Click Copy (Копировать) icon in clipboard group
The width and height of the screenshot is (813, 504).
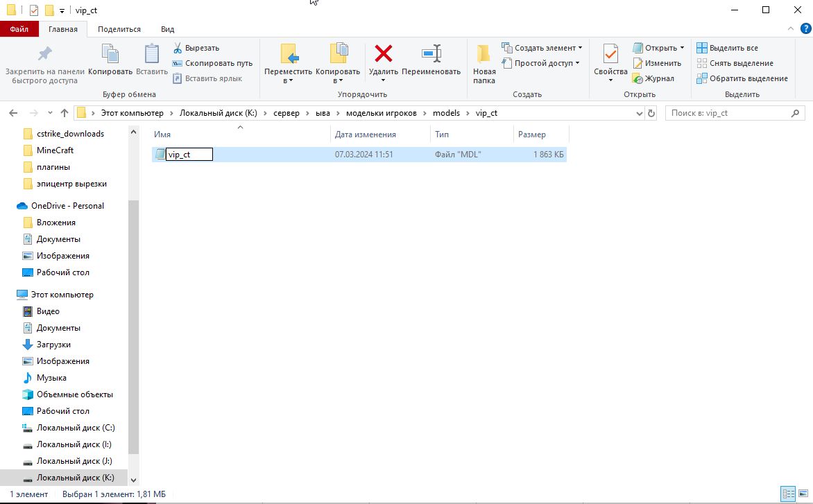click(110, 54)
